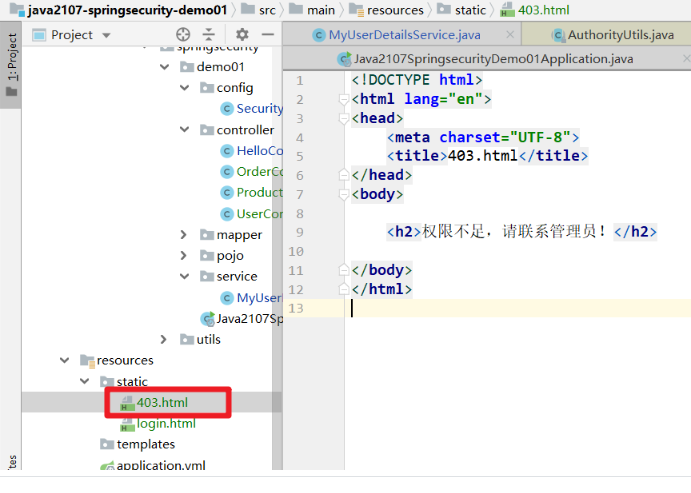The height and width of the screenshot is (493, 691).
Task: Select the pojo folder label
Action: click(230, 256)
